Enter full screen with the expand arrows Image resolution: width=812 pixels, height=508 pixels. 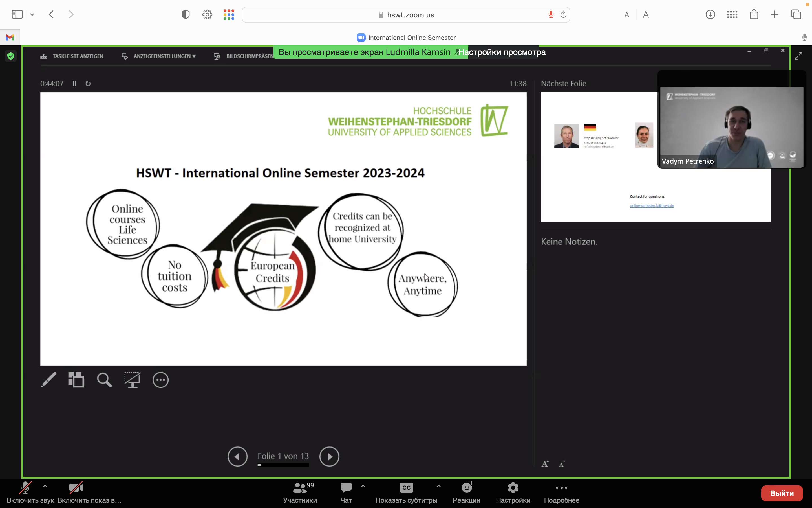pos(798,56)
